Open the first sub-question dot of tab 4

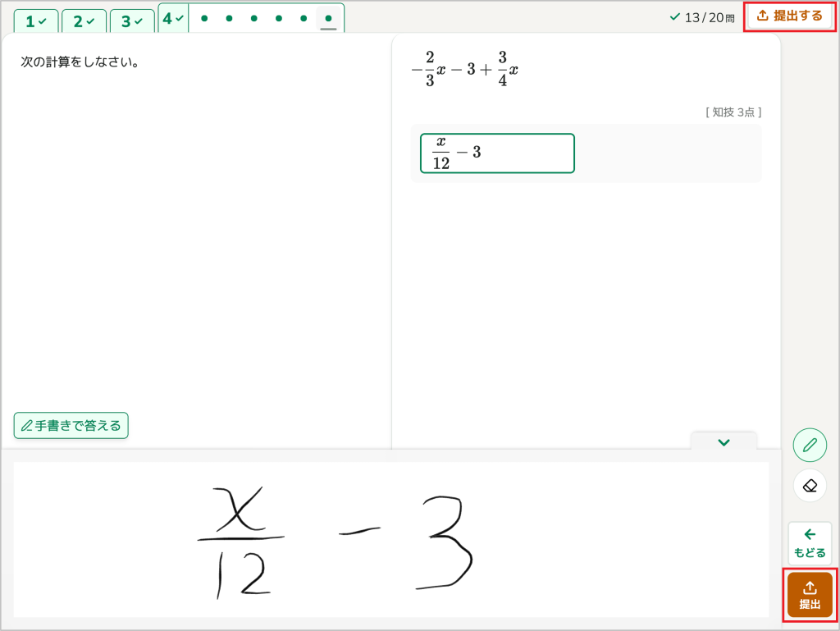[204, 18]
